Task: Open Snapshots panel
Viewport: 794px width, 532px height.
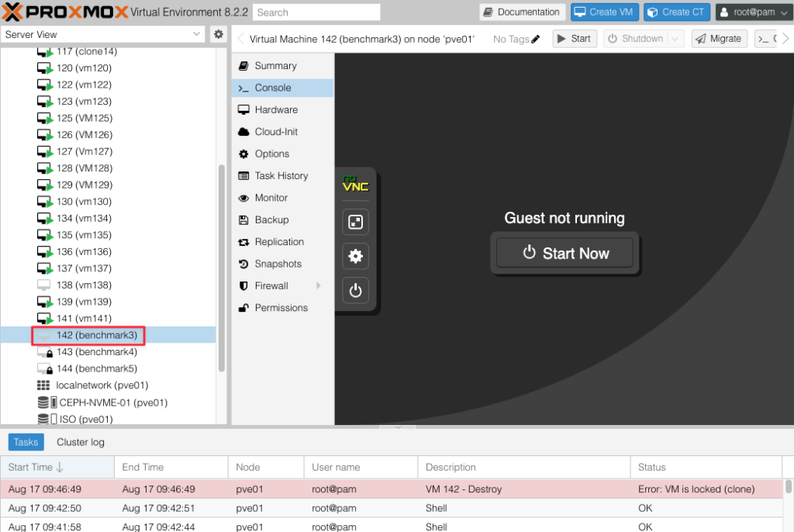Action: coord(282,264)
